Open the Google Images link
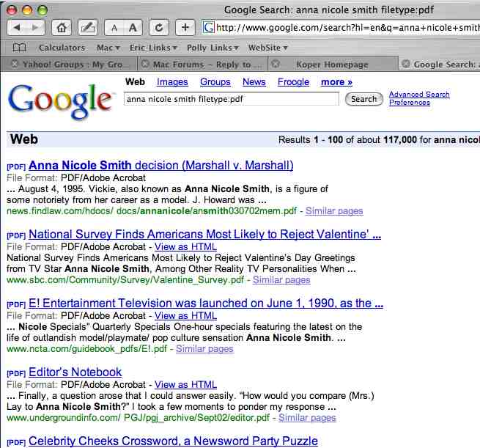The image size is (480, 448). [172, 82]
